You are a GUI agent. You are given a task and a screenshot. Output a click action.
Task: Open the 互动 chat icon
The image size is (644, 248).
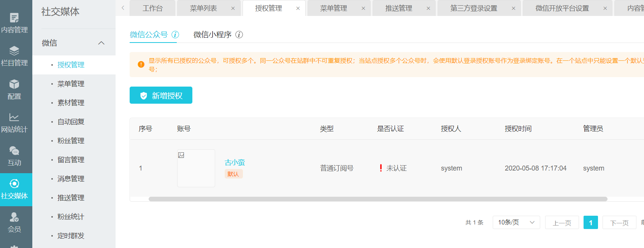[x=14, y=151]
